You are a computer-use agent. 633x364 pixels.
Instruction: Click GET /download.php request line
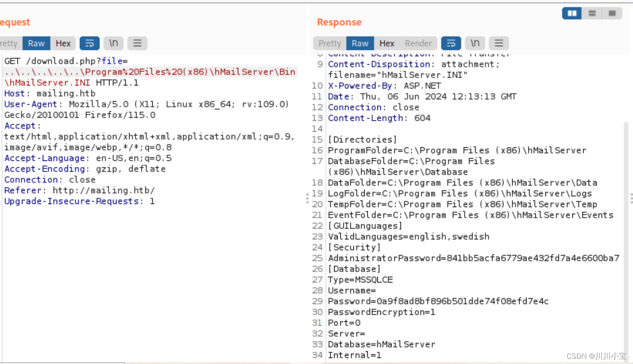coord(66,61)
